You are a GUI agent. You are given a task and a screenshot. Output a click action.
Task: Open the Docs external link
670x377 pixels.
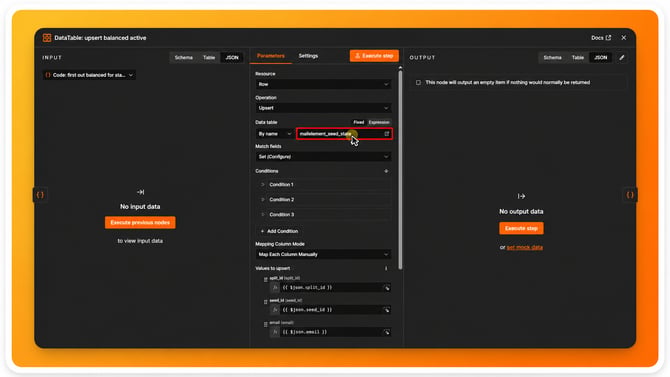601,38
